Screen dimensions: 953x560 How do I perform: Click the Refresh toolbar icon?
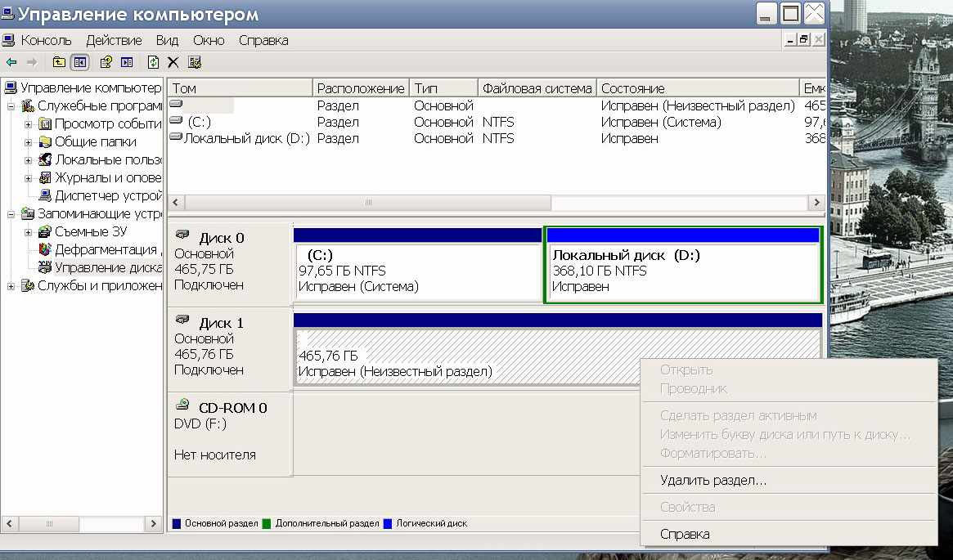[x=153, y=62]
